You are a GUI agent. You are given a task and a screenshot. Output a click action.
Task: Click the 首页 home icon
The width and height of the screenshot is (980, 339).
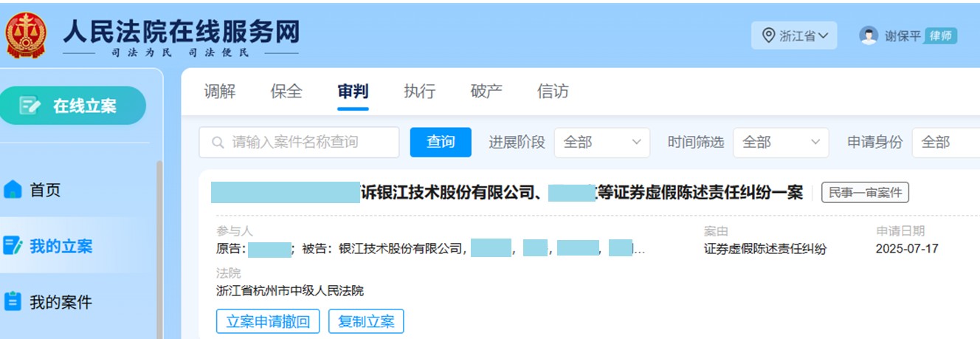point(13,190)
